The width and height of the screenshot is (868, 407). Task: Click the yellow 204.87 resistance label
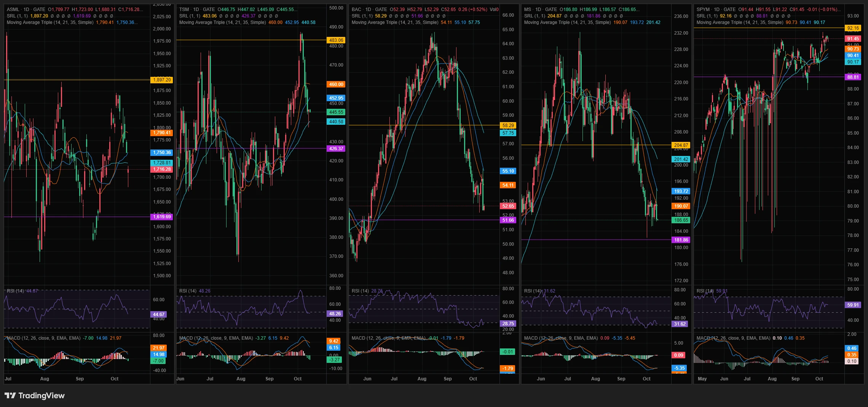click(x=681, y=145)
